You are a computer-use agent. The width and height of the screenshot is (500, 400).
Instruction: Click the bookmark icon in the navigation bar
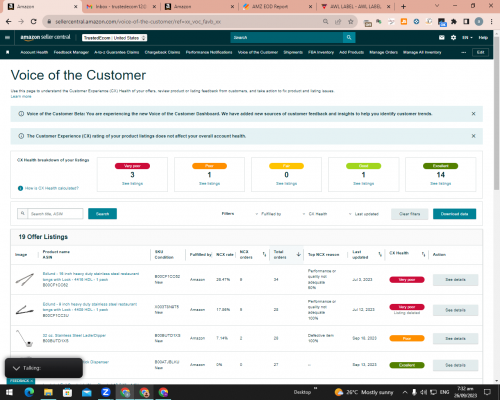pos(8,52)
